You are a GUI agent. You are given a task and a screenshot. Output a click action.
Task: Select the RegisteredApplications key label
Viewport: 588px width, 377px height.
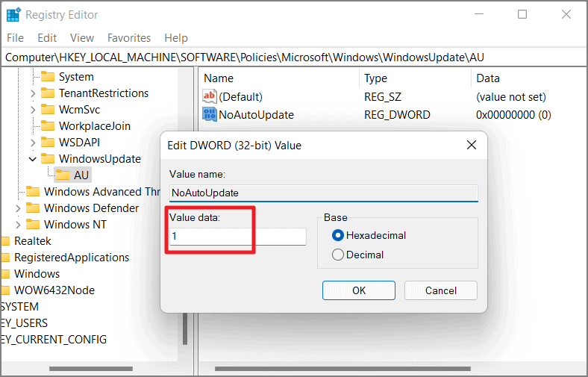coord(72,258)
